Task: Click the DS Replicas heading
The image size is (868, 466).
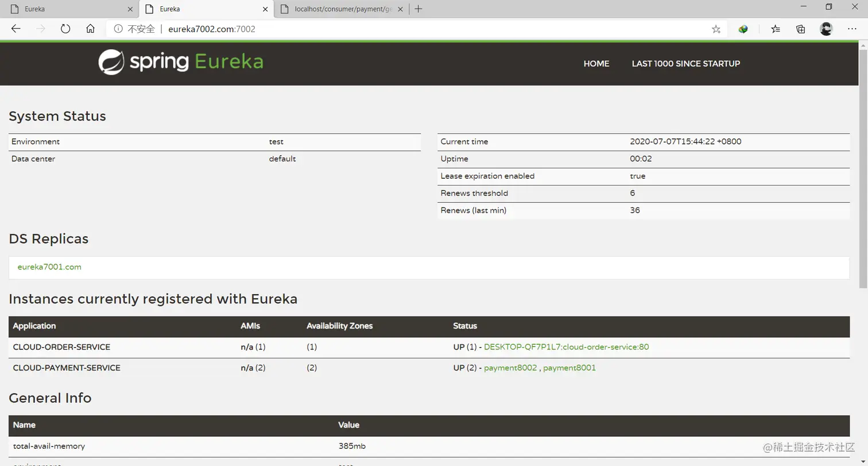Action: click(49, 238)
